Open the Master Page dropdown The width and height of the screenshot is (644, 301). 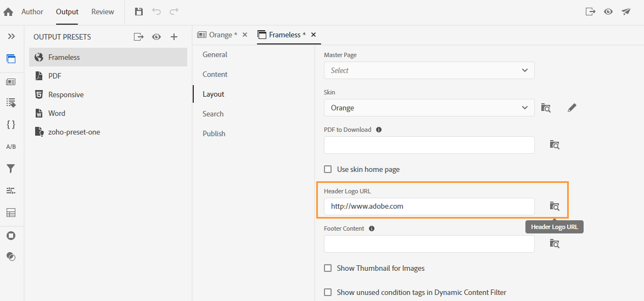[x=429, y=70]
